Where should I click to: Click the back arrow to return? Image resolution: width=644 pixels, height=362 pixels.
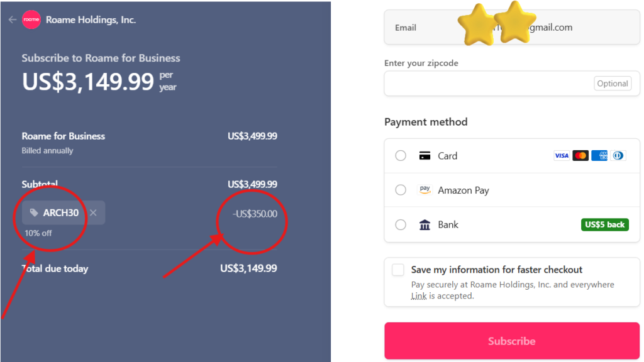coord(13,19)
